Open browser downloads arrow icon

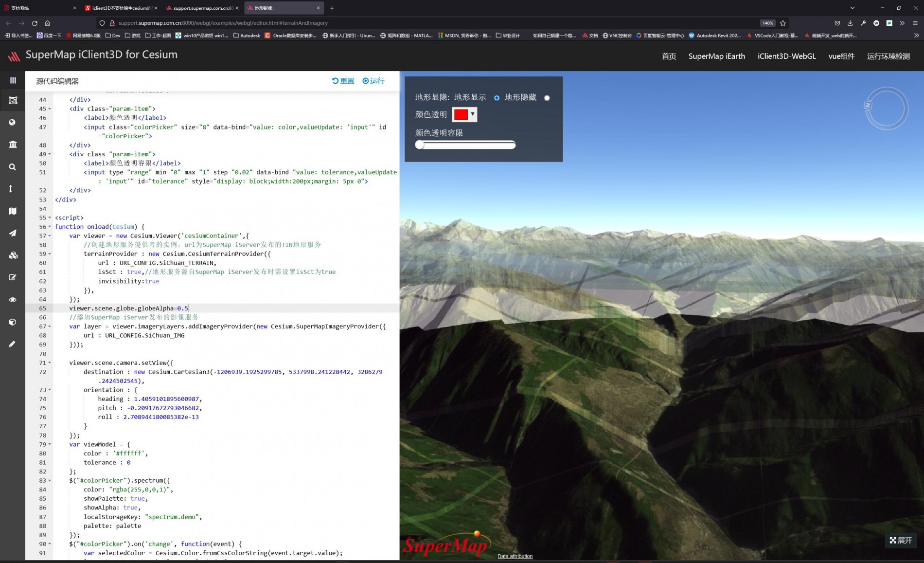pos(850,23)
